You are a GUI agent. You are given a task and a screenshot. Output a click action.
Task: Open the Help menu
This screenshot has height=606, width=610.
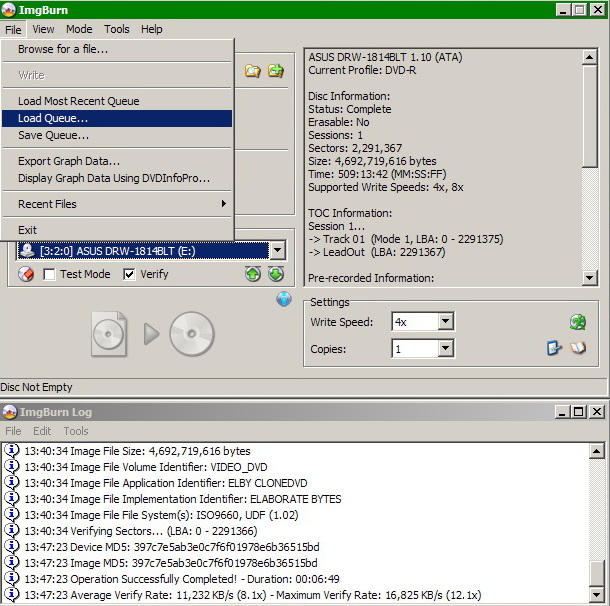tap(152, 29)
